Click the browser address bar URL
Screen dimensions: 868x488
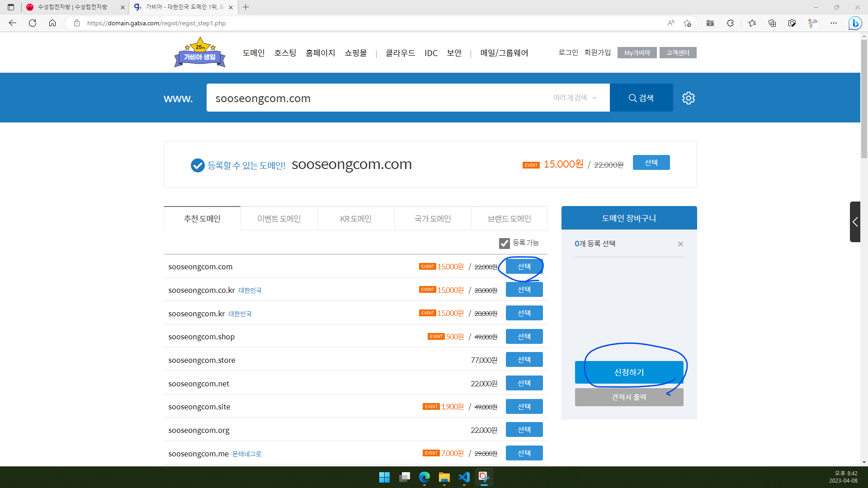pos(156,23)
